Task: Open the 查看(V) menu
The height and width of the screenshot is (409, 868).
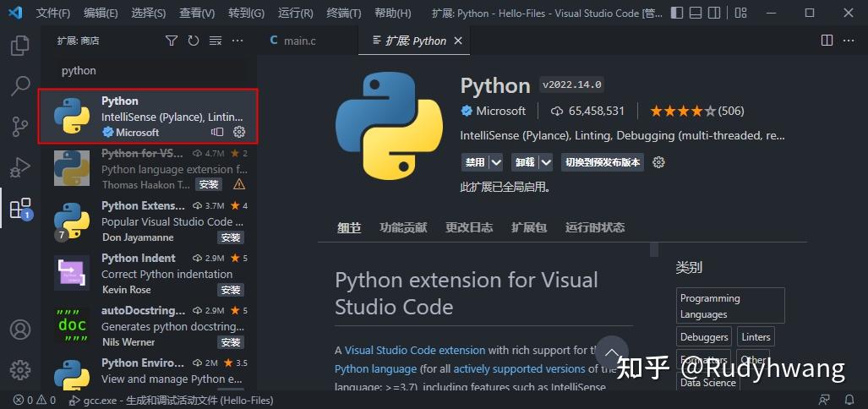Action: (197, 13)
